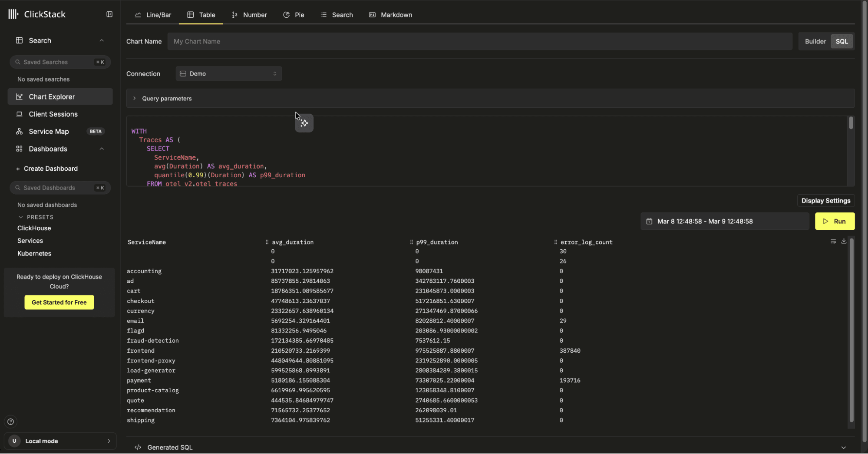The width and height of the screenshot is (868, 454).
Task: Expand the Query parameters section
Action: pyautogui.click(x=167, y=99)
